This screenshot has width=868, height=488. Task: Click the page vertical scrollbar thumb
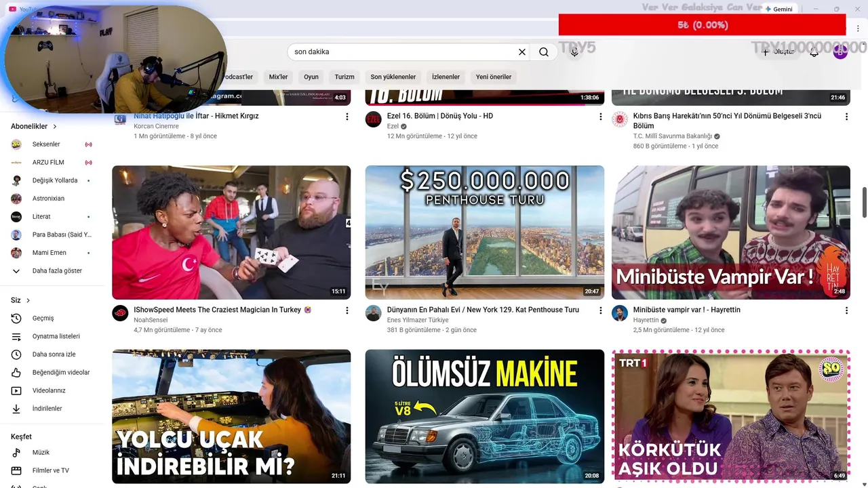point(864,203)
